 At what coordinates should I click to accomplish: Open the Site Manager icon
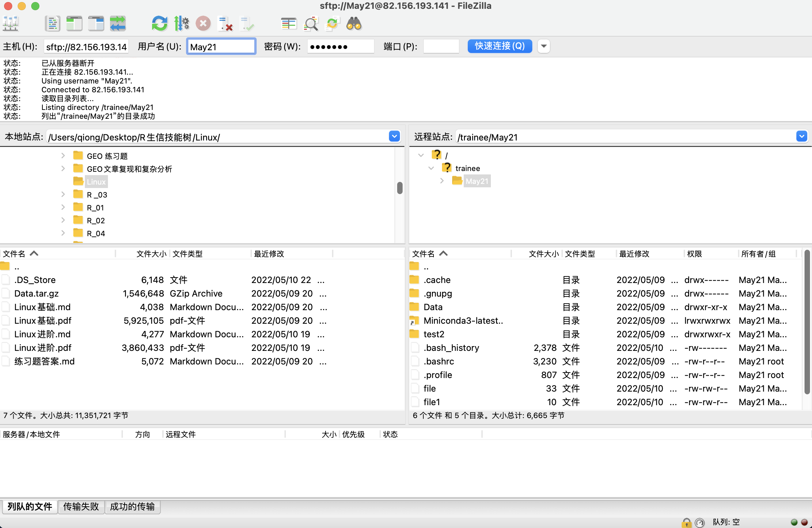[x=11, y=24]
